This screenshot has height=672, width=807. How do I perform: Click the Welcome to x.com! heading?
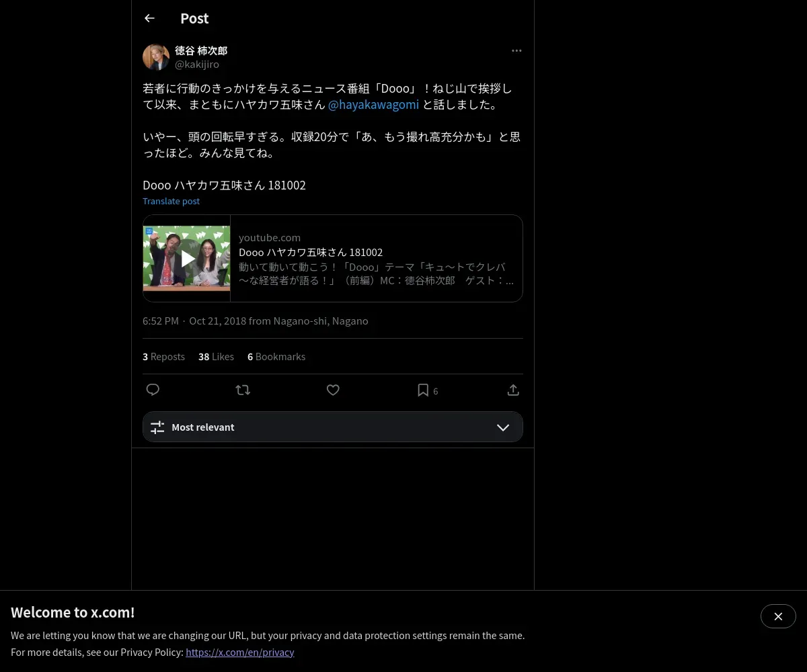point(73,612)
